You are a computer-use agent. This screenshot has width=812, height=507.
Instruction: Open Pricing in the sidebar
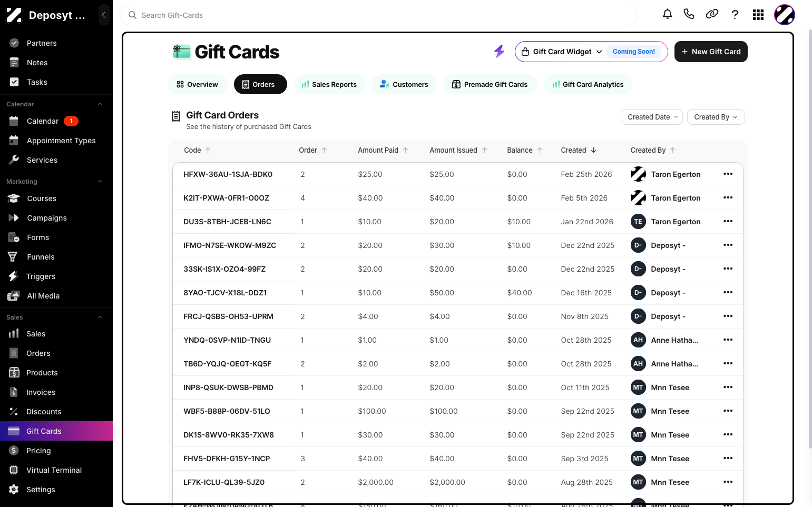(x=38, y=451)
